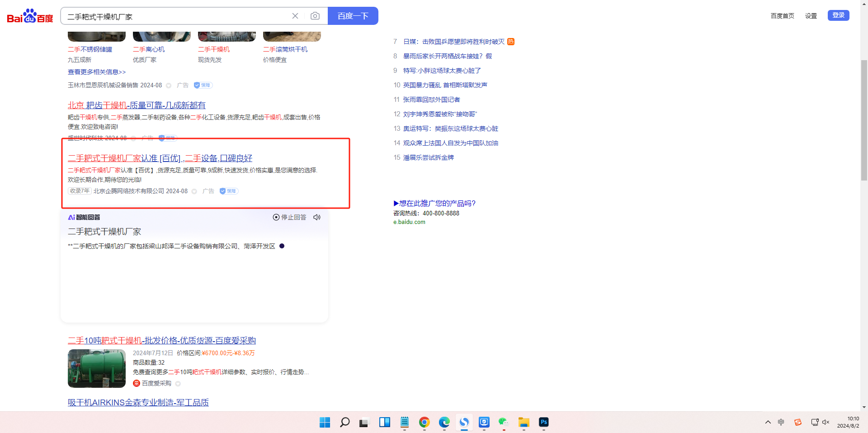This screenshot has width=868, height=433.
Task: Click 百度爱采购 source icon
Action: [x=137, y=383]
